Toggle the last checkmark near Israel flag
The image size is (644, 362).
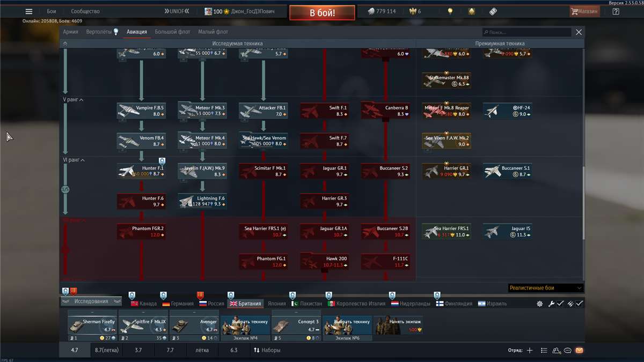point(580,304)
